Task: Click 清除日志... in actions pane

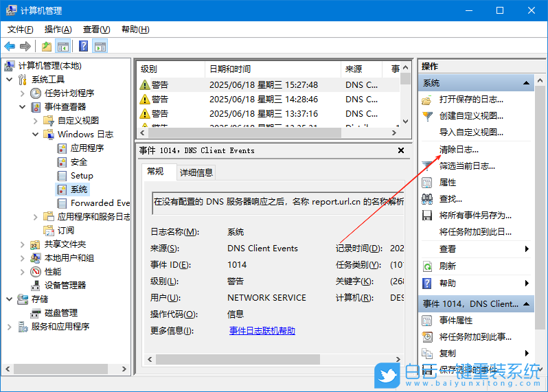Action: pyautogui.click(x=459, y=150)
